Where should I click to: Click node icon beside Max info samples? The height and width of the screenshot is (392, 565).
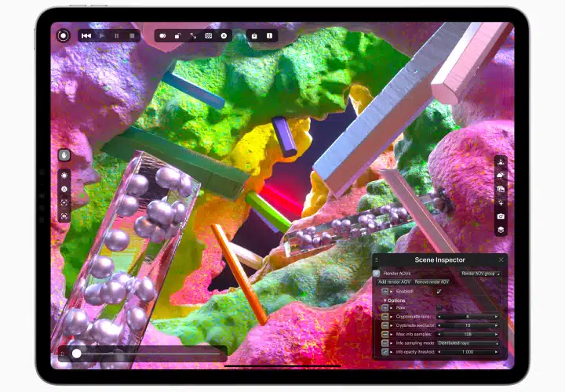point(385,334)
